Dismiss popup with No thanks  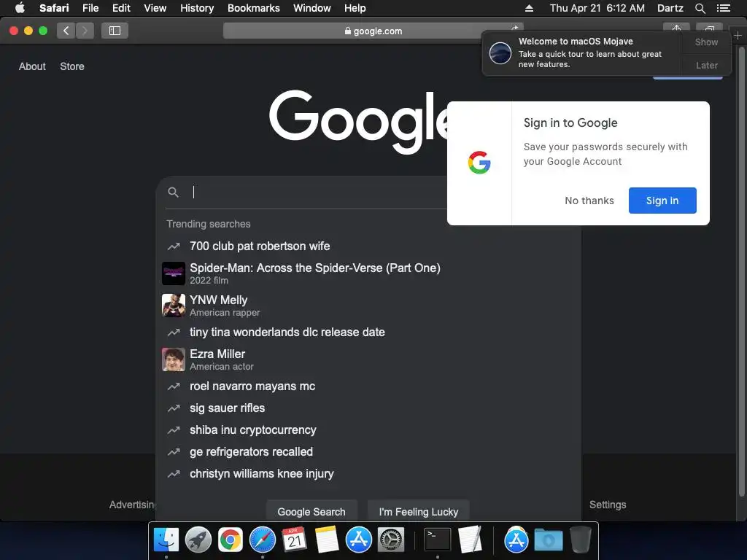[x=589, y=201]
